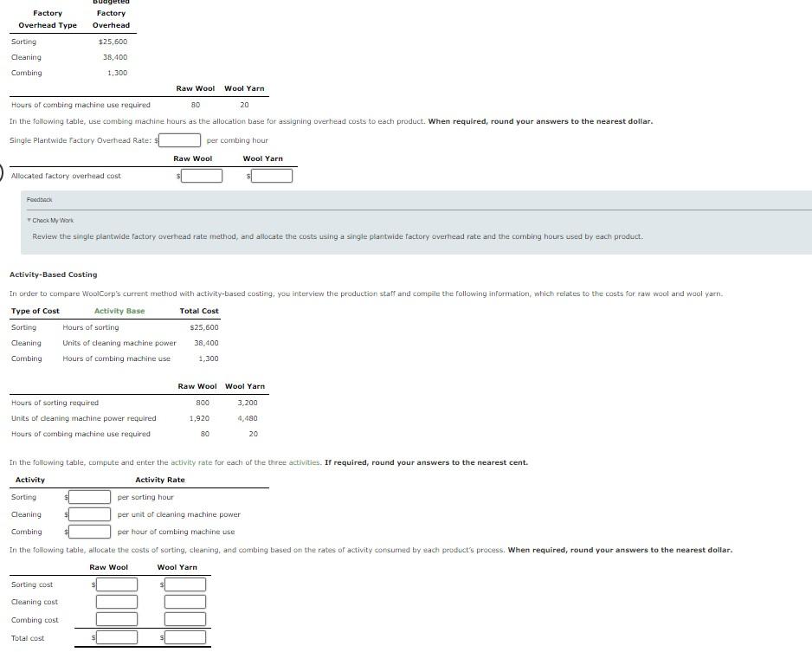The image size is (812, 652).
Task: Click the 1,920 Raw Wool cleaning value
Action: 199,418
